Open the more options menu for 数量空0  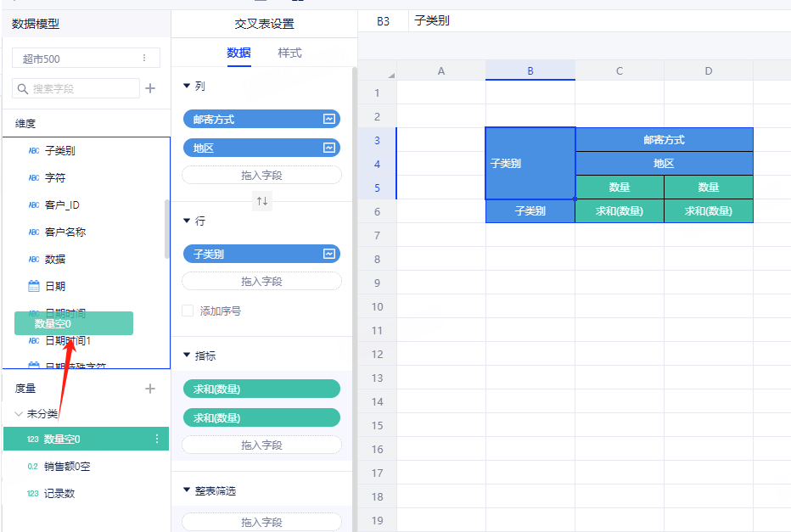coord(156,439)
